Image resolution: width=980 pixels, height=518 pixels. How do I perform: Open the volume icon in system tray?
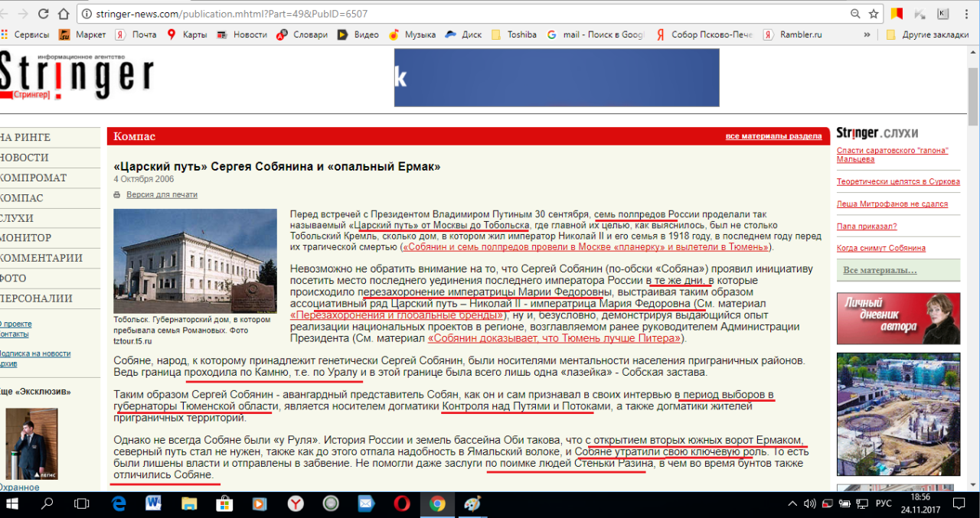(x=810, y=504)
